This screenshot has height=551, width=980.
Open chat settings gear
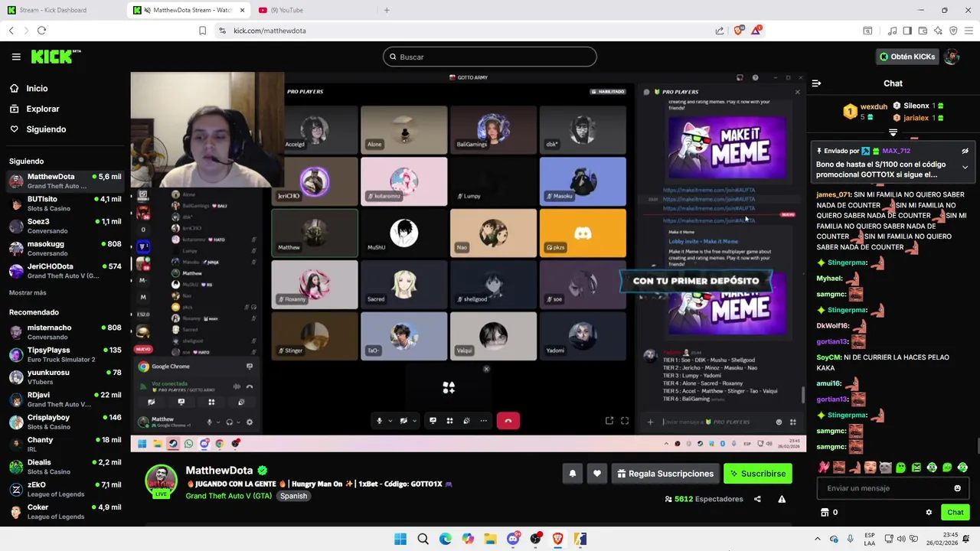point(929,513)
